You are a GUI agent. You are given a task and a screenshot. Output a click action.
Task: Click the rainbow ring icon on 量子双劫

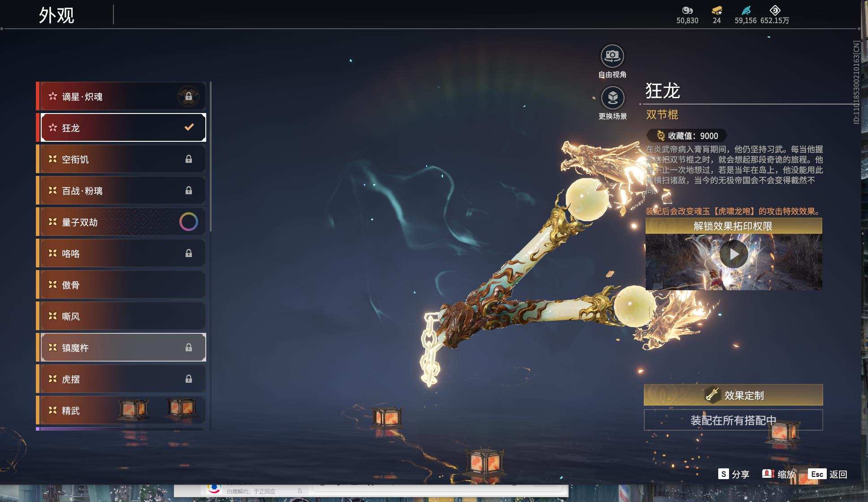click(x=188, y=222)
